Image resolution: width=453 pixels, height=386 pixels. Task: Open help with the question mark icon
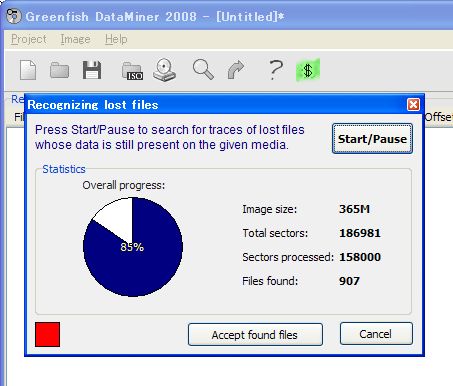coord(276,70)
